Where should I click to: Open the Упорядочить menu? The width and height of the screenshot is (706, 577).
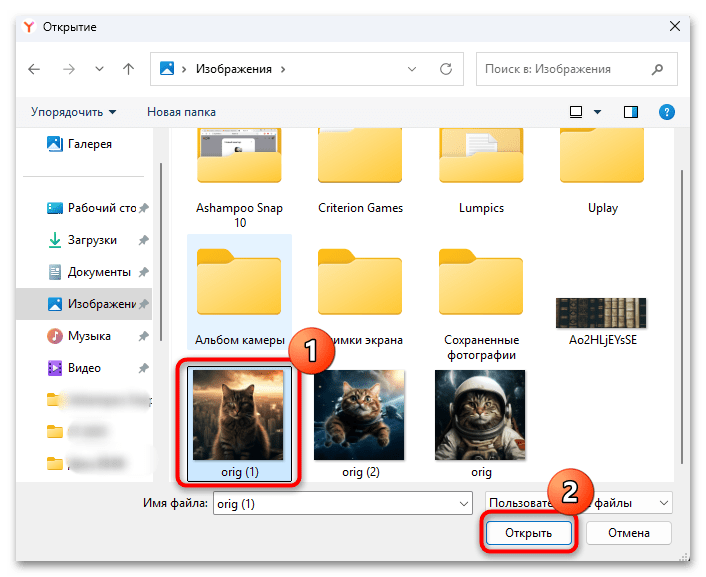coord(73,112)
